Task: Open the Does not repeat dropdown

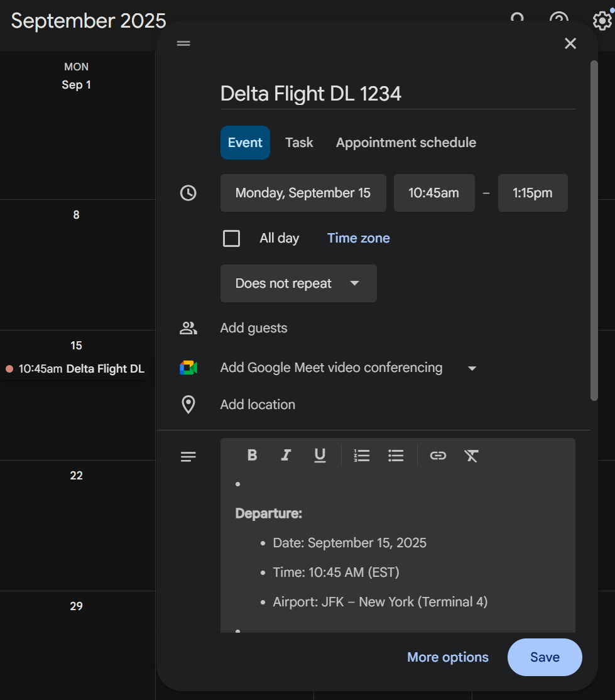Action: point(298,283)
